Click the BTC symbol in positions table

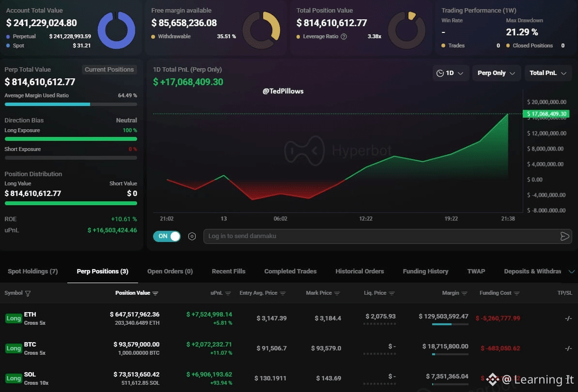(x=30, y=345)
